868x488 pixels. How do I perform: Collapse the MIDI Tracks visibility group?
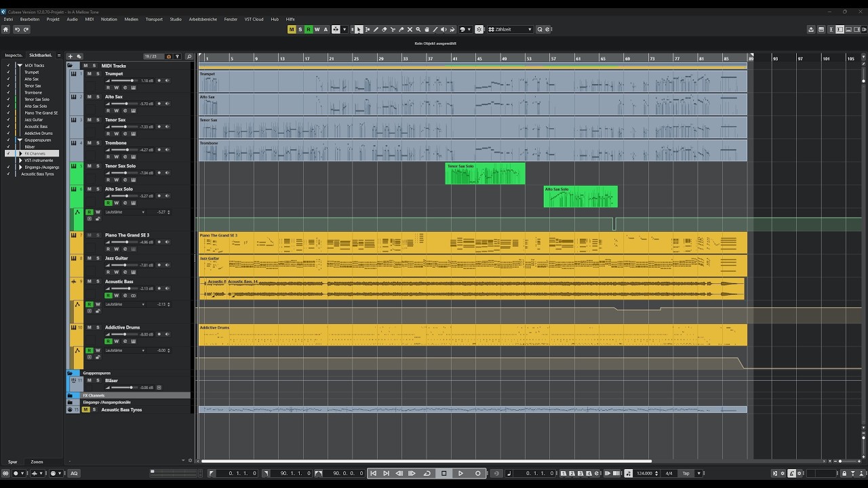(20, 66)
